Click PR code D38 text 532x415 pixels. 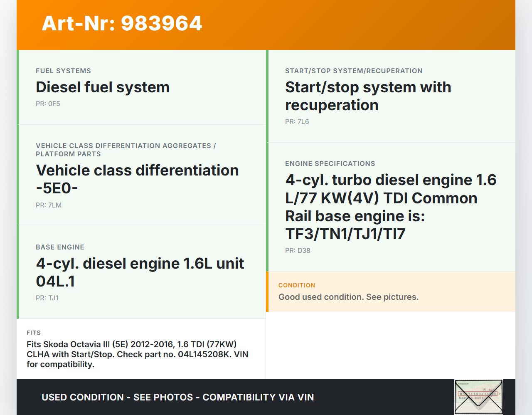pyautogui.click(x=298, y=251)
